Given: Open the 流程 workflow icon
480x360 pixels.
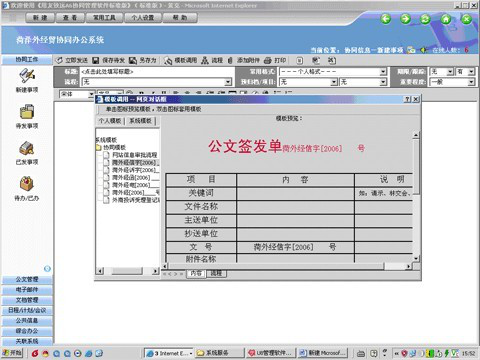Looking at the screenshot, I should (205, 60).
